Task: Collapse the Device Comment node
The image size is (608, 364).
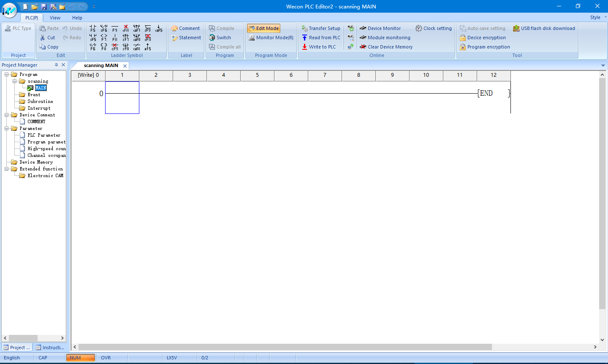Action: pyautogui.click(x=7, y=115)
